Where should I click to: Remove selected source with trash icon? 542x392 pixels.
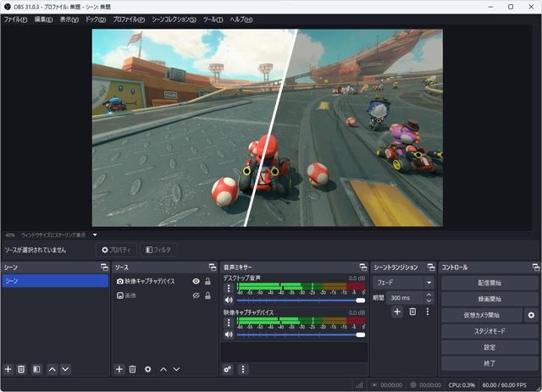(x=132, y=369)
